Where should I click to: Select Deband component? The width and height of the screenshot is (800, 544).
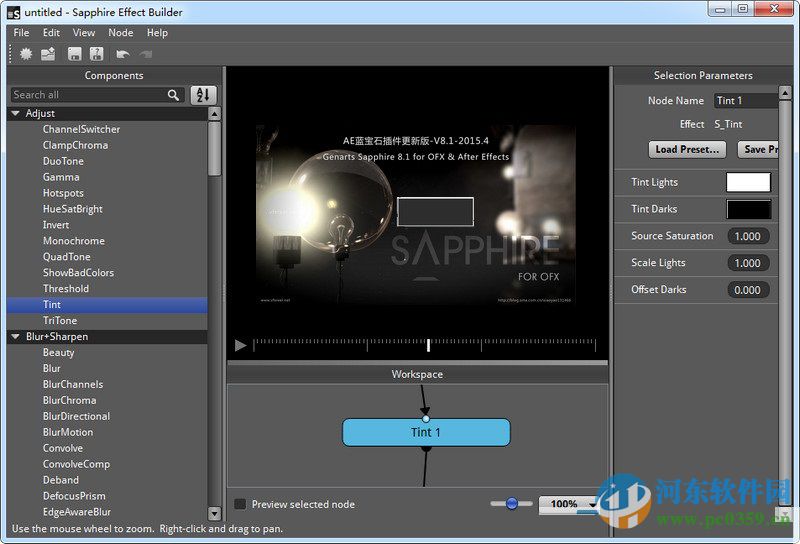click(61, 480)
